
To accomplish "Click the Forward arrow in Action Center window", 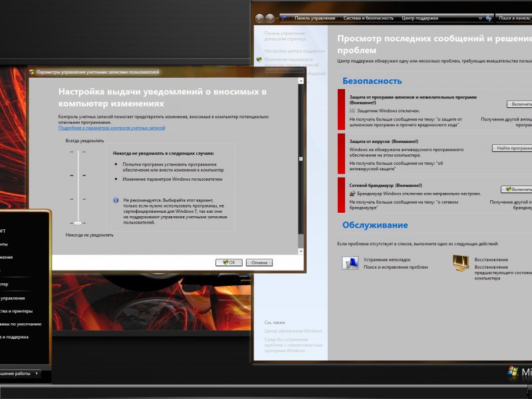I will click(270, 19).
